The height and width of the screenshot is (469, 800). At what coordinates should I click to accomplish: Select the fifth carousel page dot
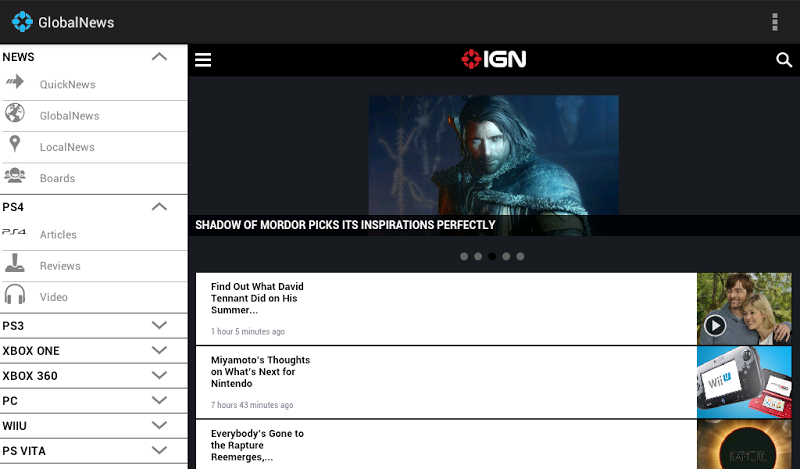point(520,256)
